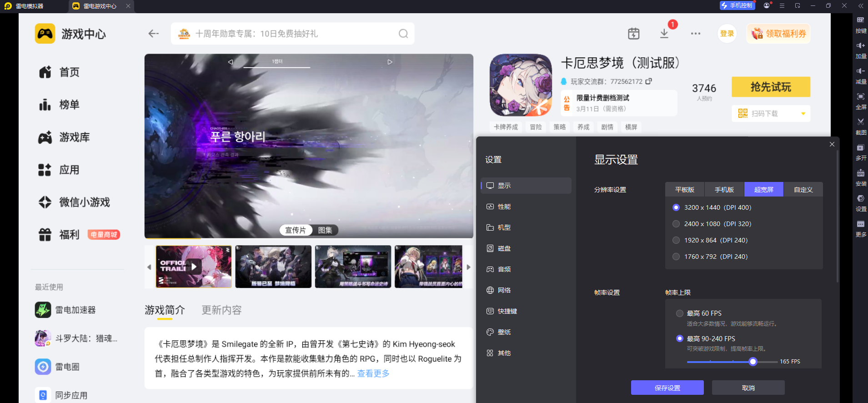
Task: Switch the media view to 宣传片
Action: point(296,230)
